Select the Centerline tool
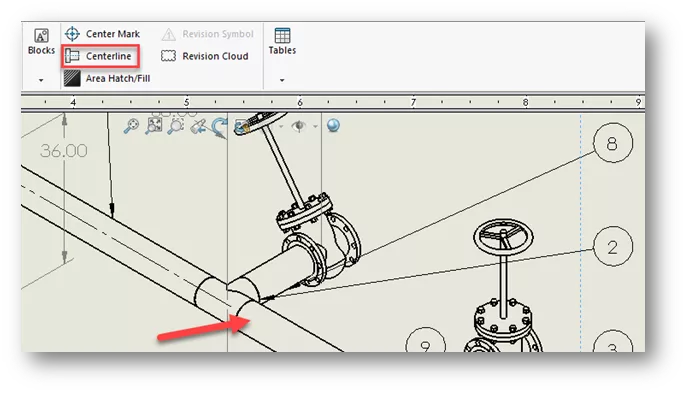Viewport: 687px width, 394px height. pos(101,56)
